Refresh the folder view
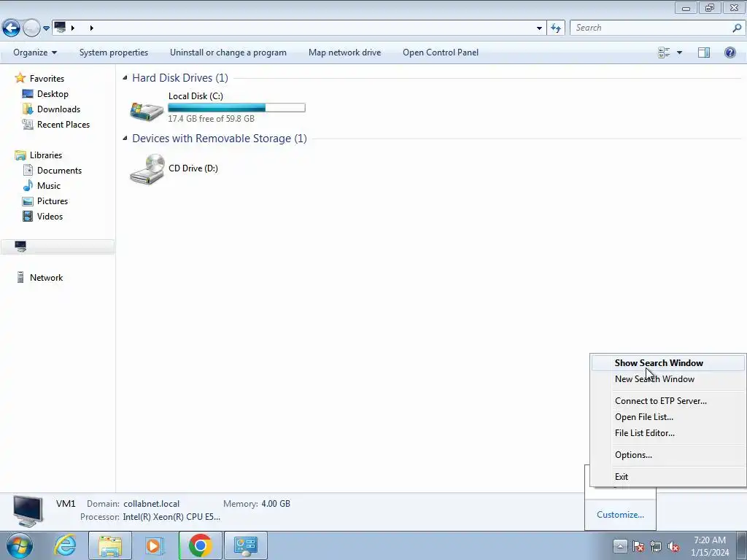Image resolution: width=747 pixels, height=560 pixels. [x=555, y=28]
